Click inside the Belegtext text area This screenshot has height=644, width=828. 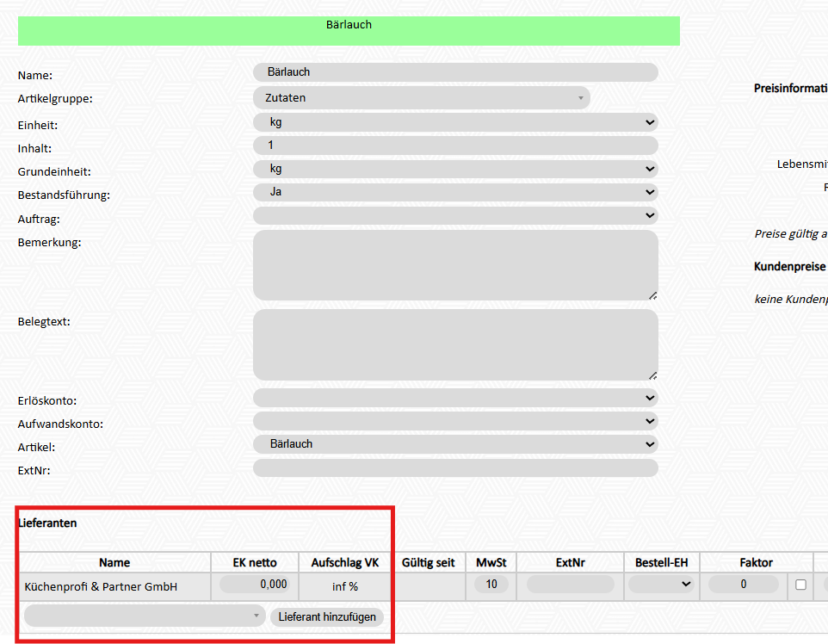tap(455, 344)
